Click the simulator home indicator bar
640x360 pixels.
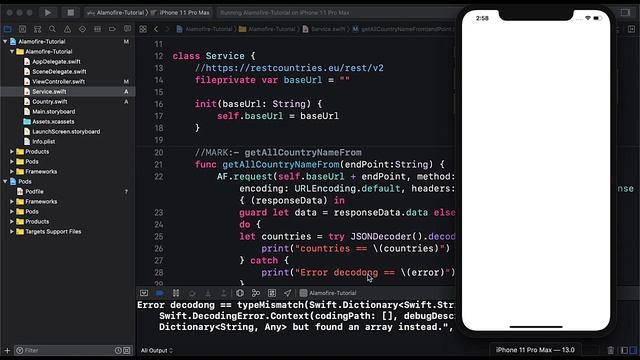coord(536,327)
